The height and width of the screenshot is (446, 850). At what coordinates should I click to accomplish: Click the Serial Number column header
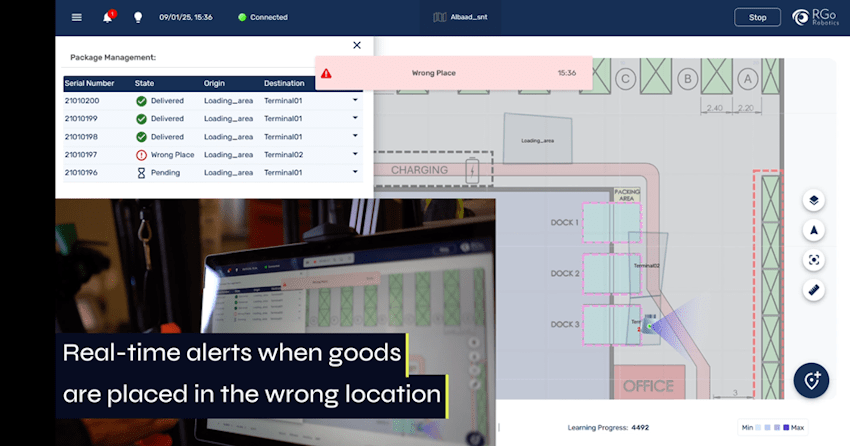point(89,83)
